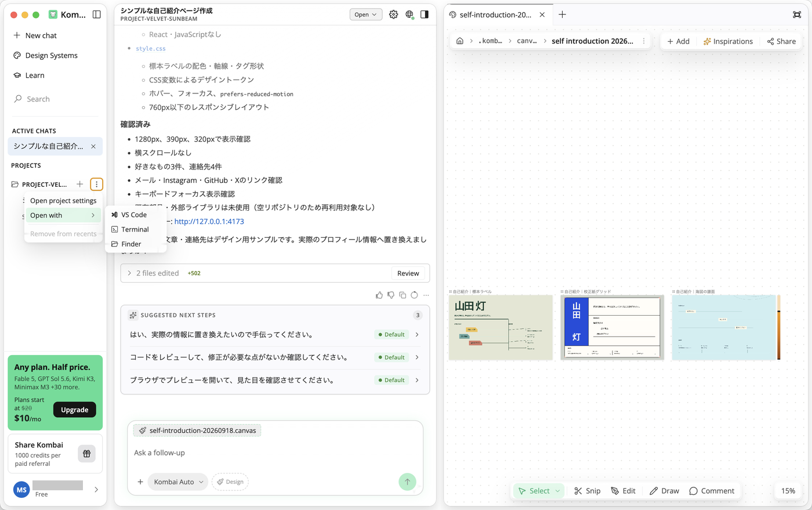Screen dimensions: 812x510
Task: Expand the 2 files edited section
Action: (129, 273)
